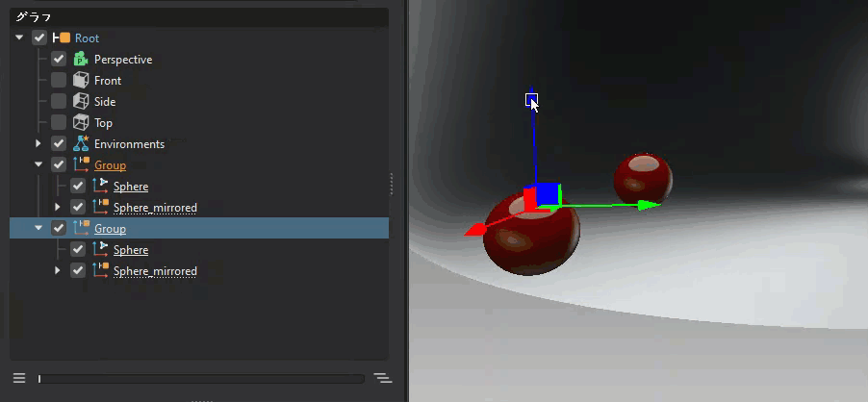868x402 pixels.
Task: Select the Side label
Action: (105, 102)
